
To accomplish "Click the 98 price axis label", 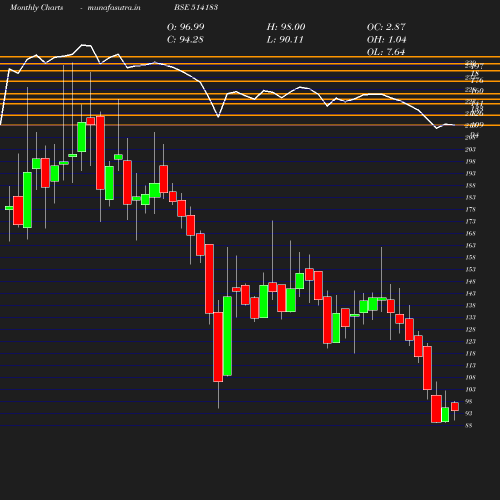I will pyautogui.click(x=469, y=402).
